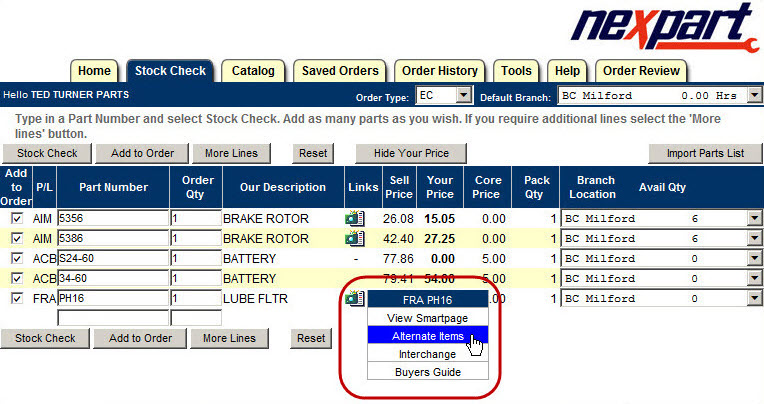Click part number field containing 5356
This screenshot has height=404, width=764.
coord(113,218)
